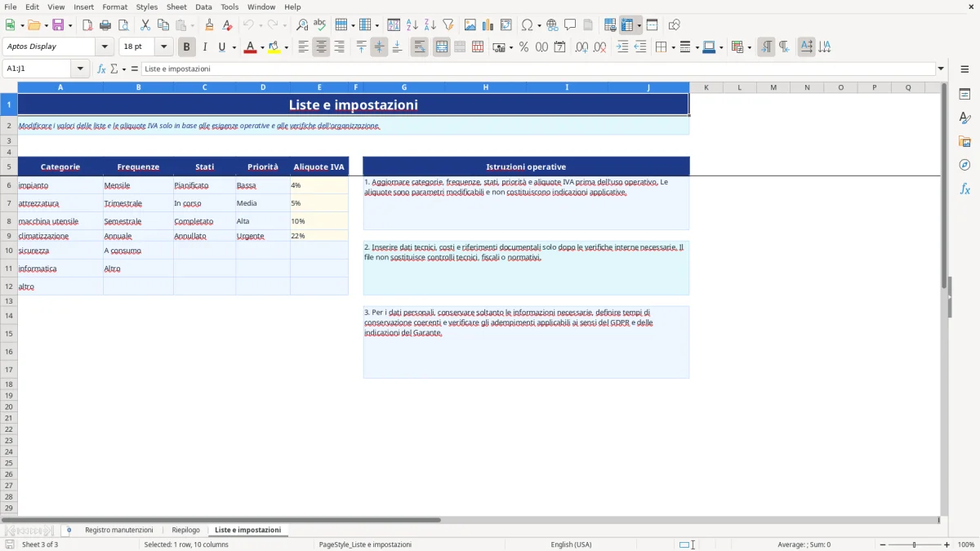This screenshot has height=551, width=980.
Task: Open background color dropdown arrow
Action: (x=286, y=47)
